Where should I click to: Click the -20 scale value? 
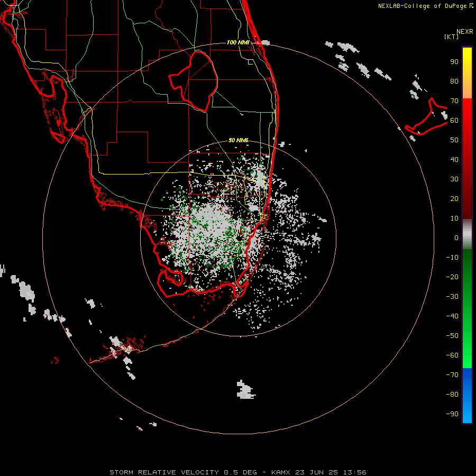click(452, 277)
